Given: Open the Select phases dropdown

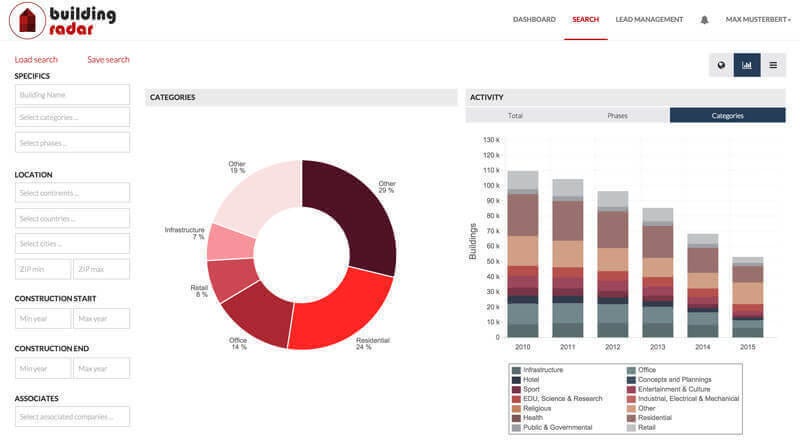Looking at the screenshot, I should 72,143.
